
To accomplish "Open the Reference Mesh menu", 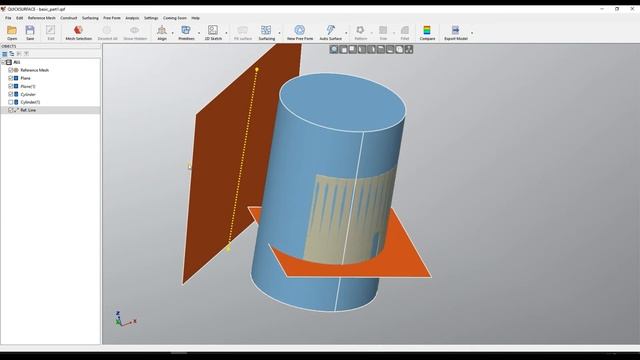I will [x=42, y=18].
